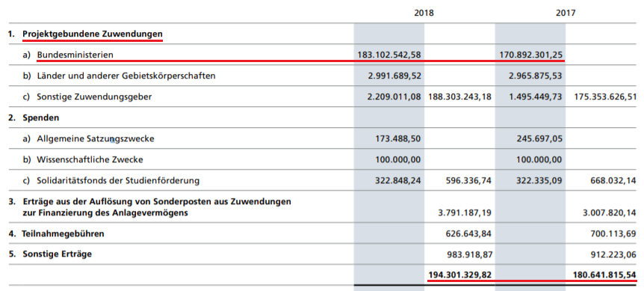Click the 2018 column header

click(424, 13)
